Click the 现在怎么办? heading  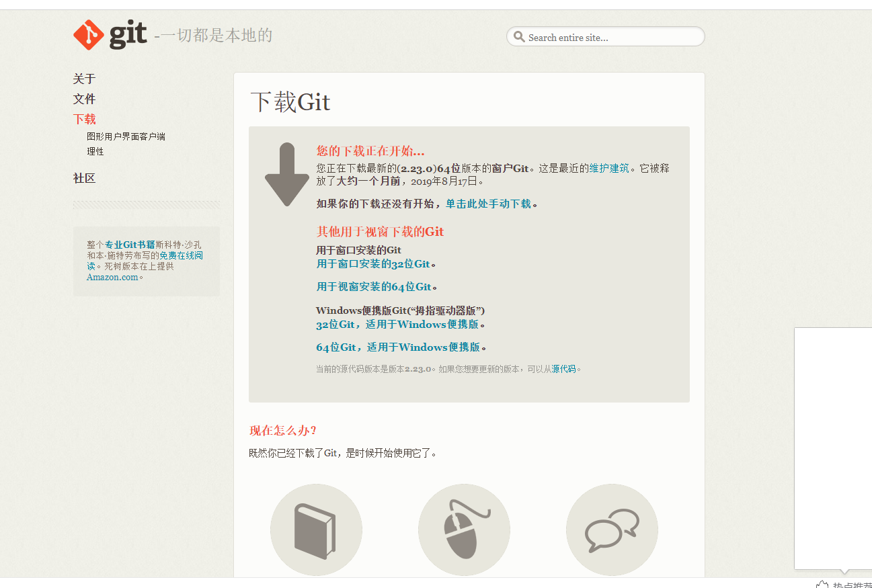click(x=283, y=431)
